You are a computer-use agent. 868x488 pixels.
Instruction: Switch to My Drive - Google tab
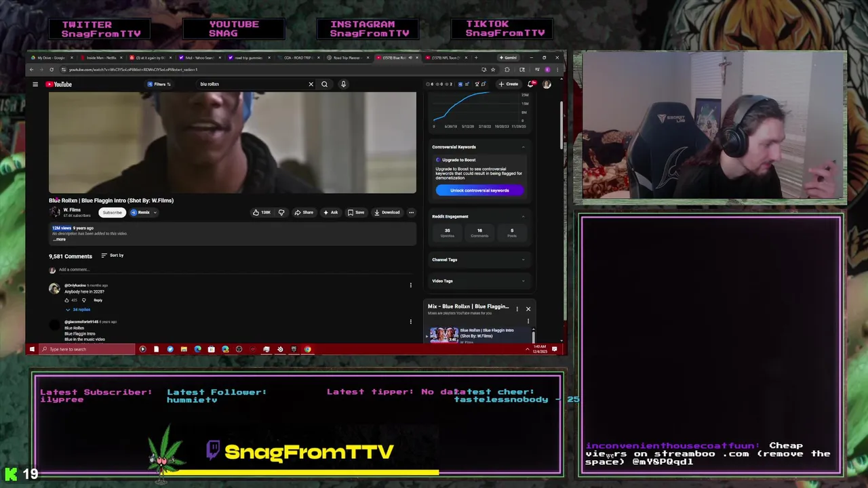point(51,58)
